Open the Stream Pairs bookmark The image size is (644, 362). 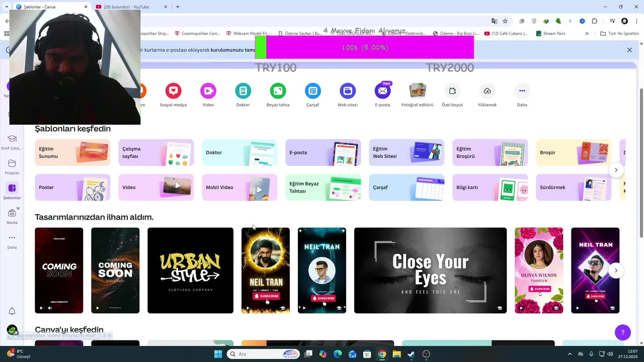point(550,34)
